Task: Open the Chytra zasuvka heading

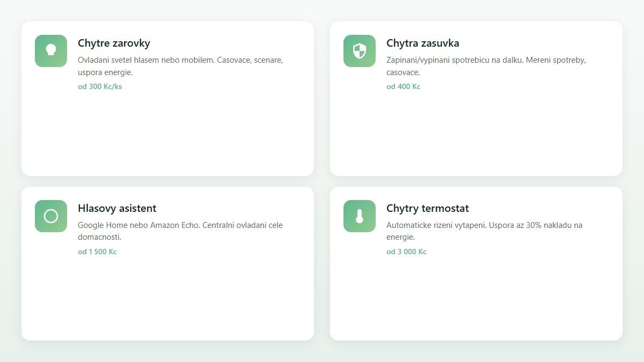Action: click(422, 43)
